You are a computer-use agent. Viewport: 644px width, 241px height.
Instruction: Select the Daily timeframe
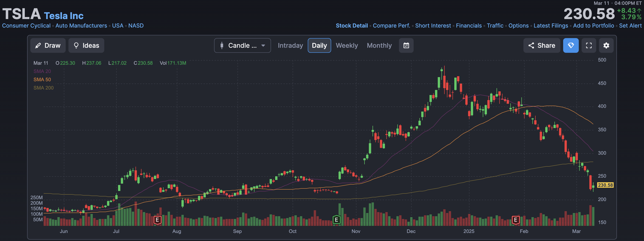(x=319, y=45)
